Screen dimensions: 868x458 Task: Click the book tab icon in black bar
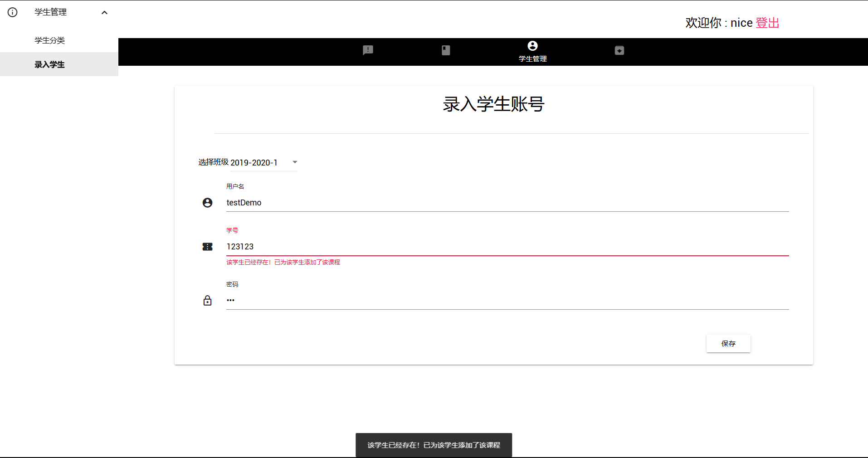click(x=446, y=50)
